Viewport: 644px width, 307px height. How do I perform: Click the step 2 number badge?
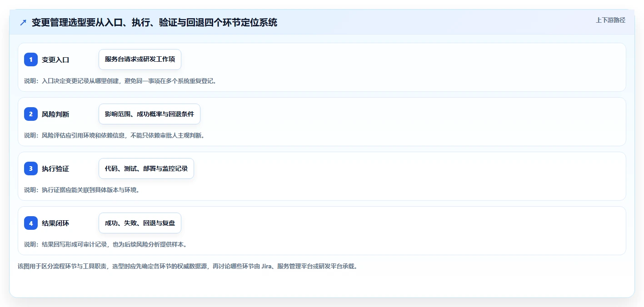pyautogui.click(x=31, y=114)
